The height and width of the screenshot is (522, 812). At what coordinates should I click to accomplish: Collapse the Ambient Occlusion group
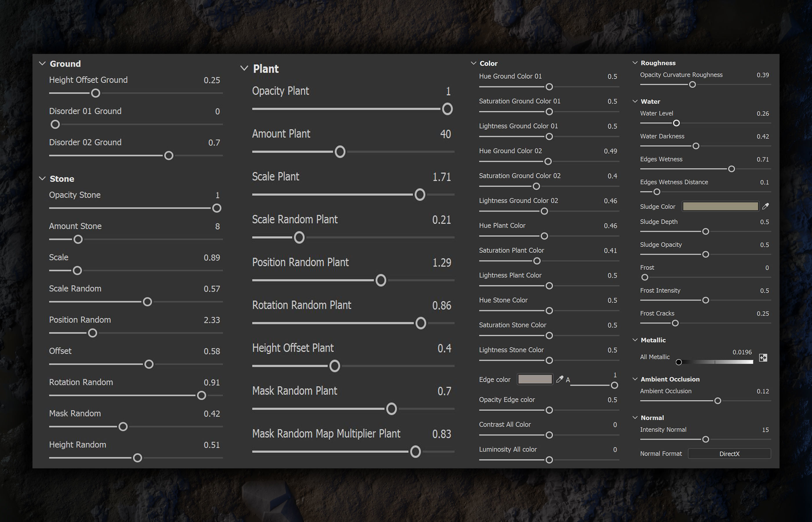coord(635,379)
